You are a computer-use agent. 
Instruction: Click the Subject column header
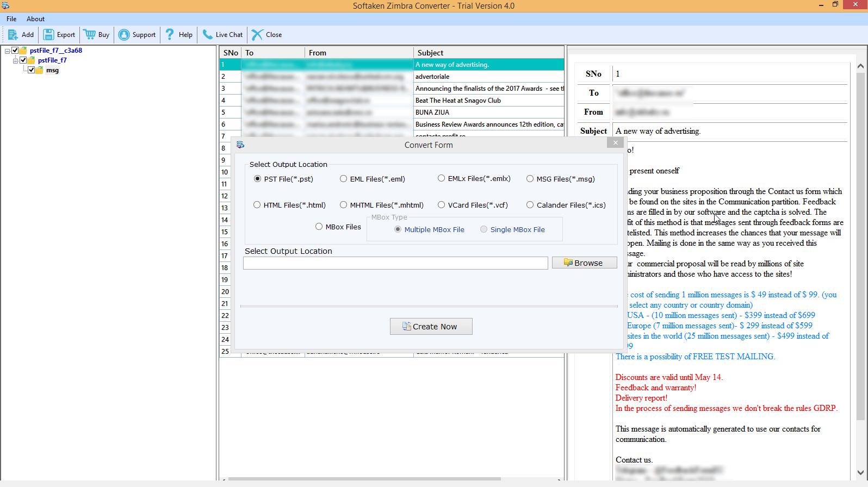pos(489,53)
